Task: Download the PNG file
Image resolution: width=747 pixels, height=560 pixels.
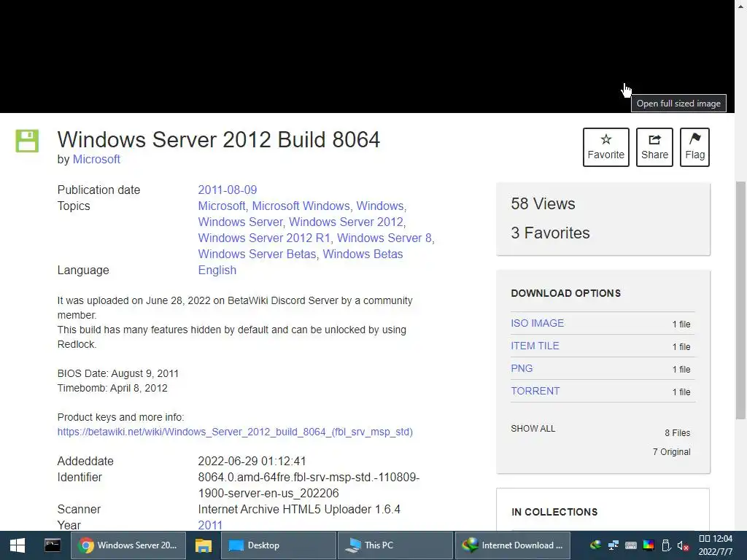Action: click(x=522, y=368)
